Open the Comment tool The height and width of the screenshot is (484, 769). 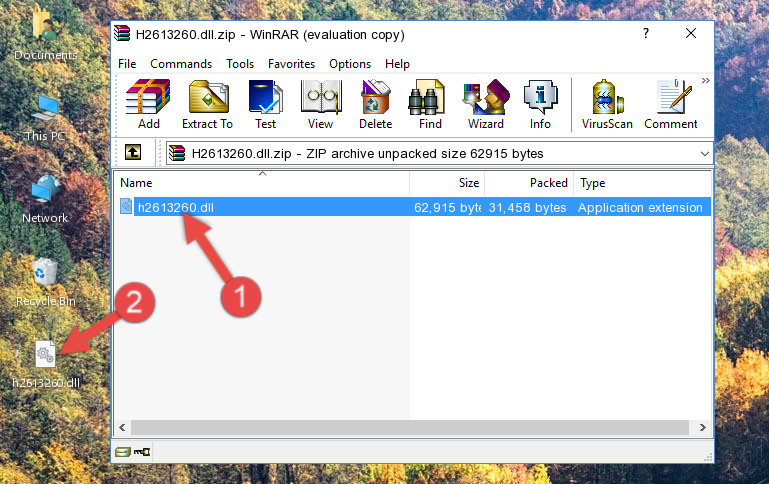point(670,104)
